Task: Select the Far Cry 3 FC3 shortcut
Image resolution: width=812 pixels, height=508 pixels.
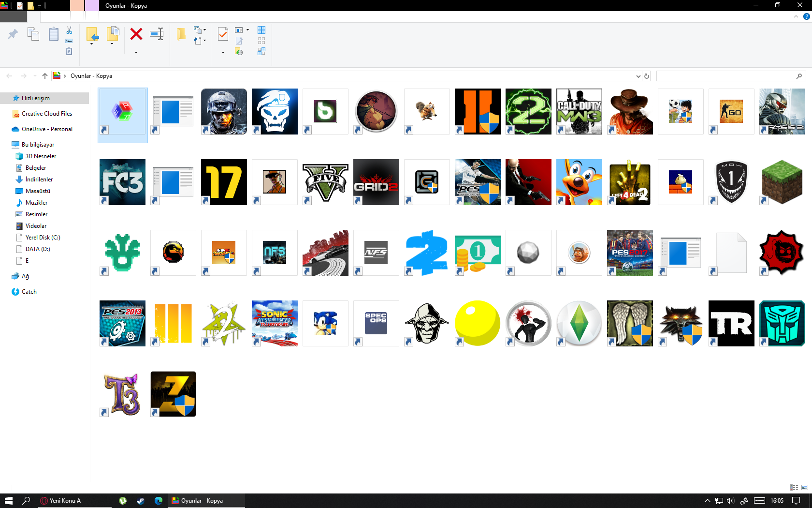Action: [122, 182]
